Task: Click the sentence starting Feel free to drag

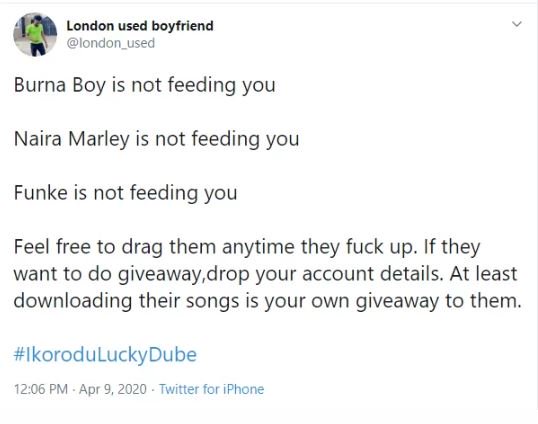Action: (215, 247)
